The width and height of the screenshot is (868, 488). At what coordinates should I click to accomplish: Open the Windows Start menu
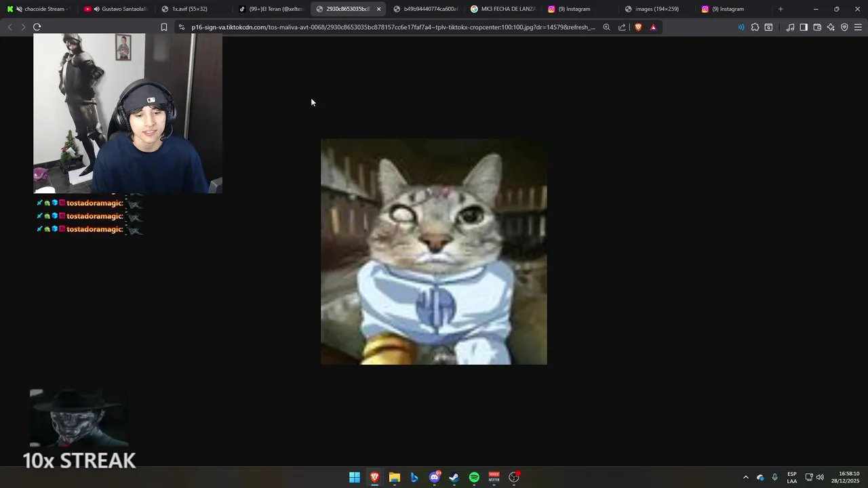click(355, 477)
